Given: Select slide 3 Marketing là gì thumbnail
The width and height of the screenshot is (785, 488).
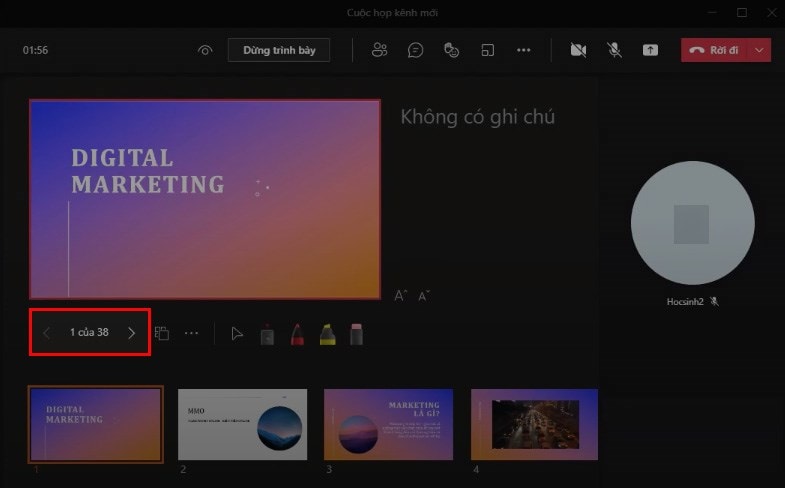Looking at the screenshot, I should pos(388,424).
